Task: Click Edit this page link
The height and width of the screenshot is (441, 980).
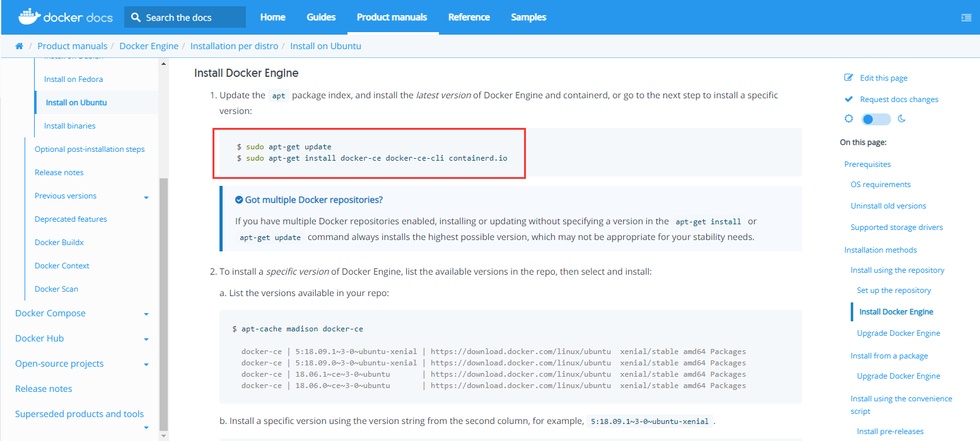Action: tap(884, 78)
